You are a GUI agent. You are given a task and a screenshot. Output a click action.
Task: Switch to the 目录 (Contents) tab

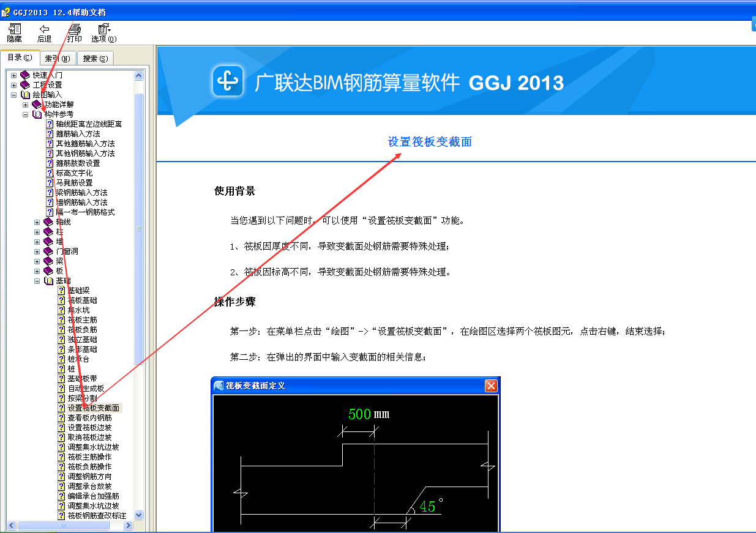tap(20, 58)
